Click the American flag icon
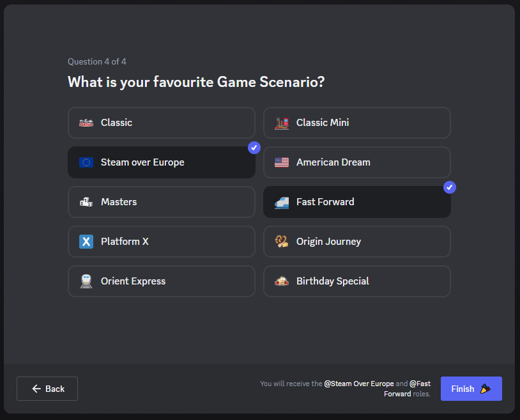The image size is (520, 420). coord(282,162)
